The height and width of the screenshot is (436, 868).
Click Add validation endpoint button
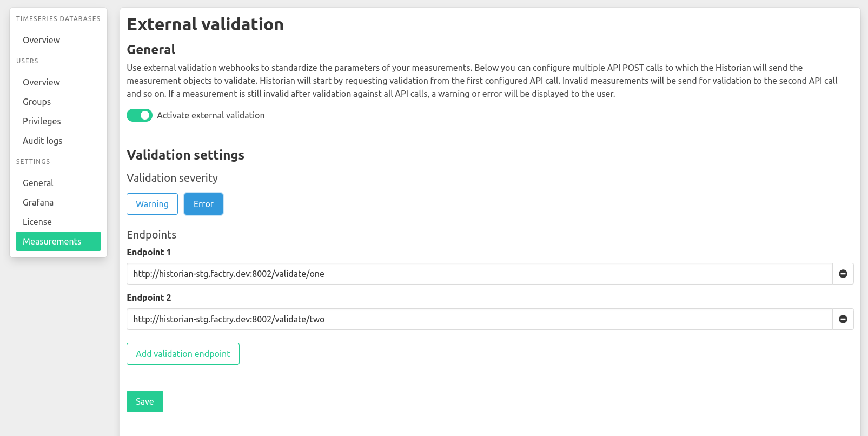183,354
